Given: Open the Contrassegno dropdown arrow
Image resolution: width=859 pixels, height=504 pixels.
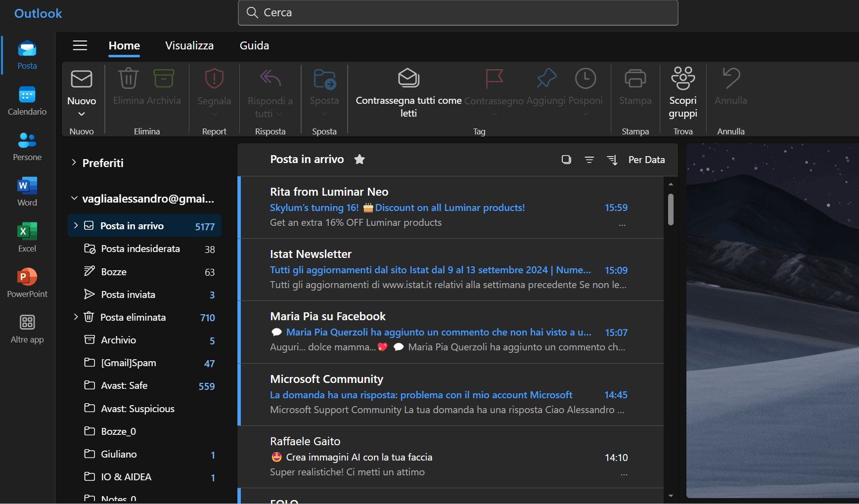Looking at the screenshot, I should tap(494, 114).
